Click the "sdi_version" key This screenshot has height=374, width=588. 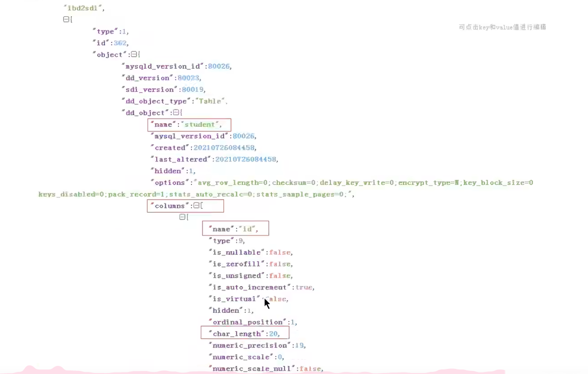150,90
